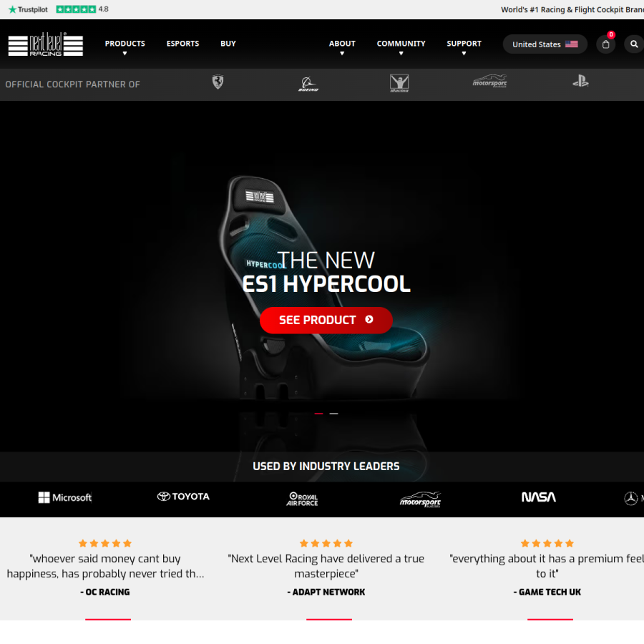Click the PlayStation partner logo
The image size is (644, 644).
click(580, 81)
